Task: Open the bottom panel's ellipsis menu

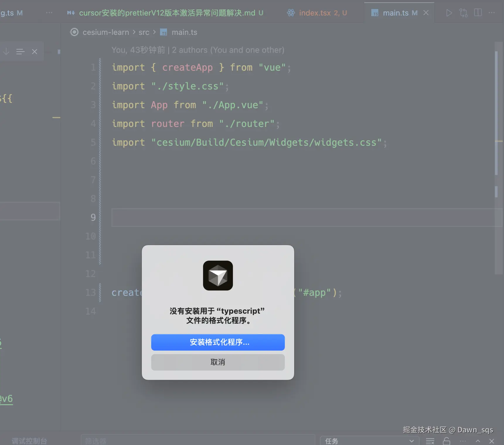Action: (x=463, y=441)
